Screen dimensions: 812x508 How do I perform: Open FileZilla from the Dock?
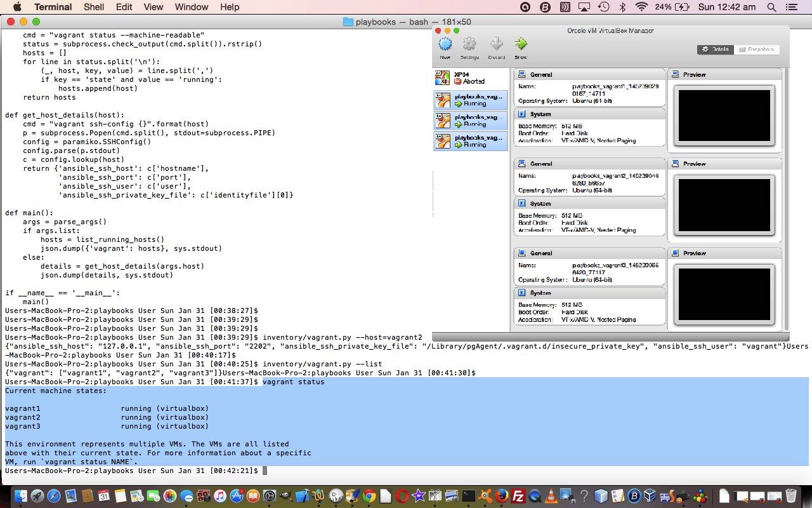tap(518, 495)
